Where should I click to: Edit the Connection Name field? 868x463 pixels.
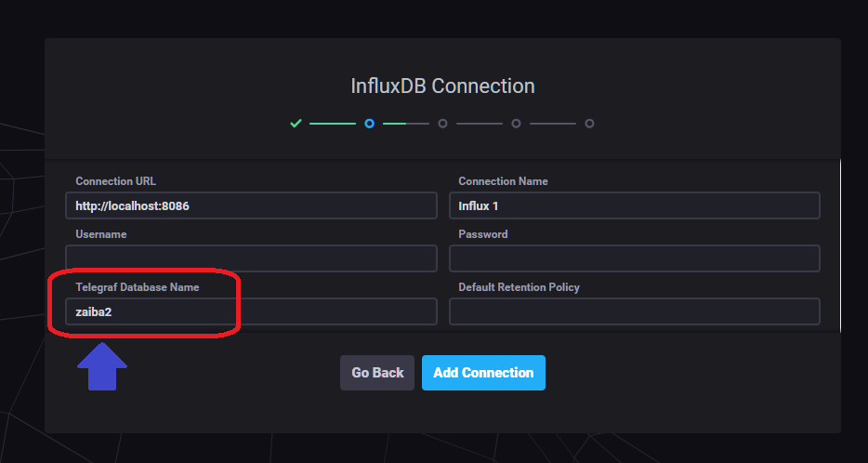click(x=634, y=206)
